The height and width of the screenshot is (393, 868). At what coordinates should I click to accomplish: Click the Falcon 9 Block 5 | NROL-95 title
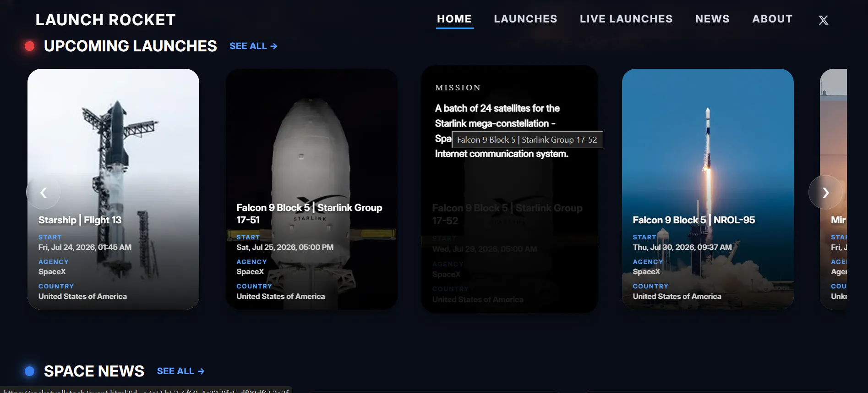694,220
